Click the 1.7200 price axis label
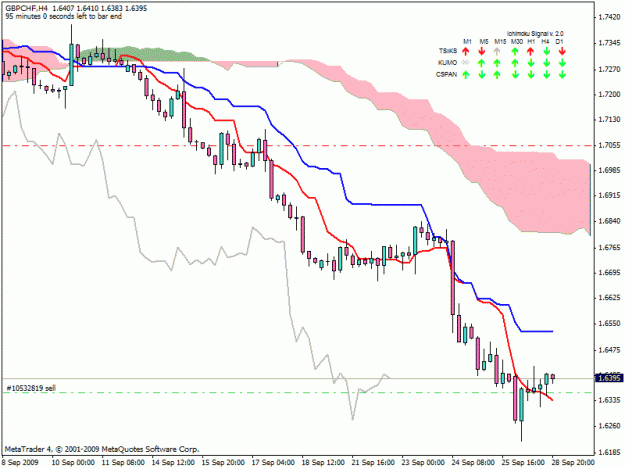625x469 pixels. (610, 94)
